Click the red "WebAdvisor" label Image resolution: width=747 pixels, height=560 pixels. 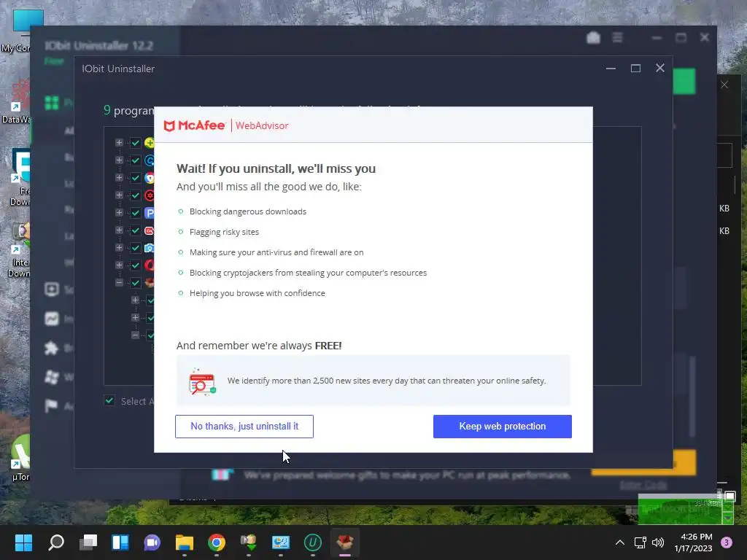(262, 125)
